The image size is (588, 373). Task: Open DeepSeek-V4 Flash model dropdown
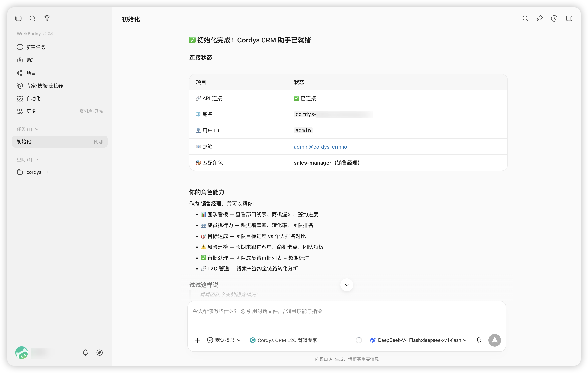[418, 340]
